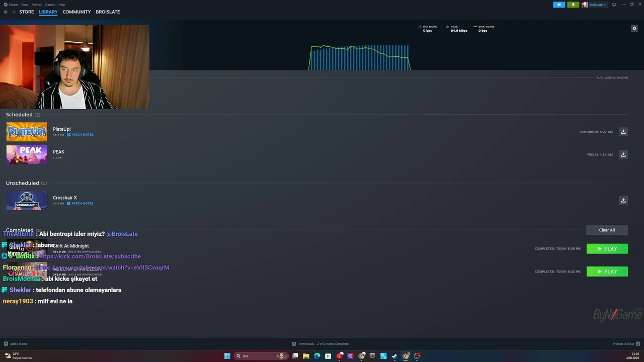Screen dimensions: 644x362
Task: Click the download activity graph
Action: pyautogui.click(x=360, y=57)
